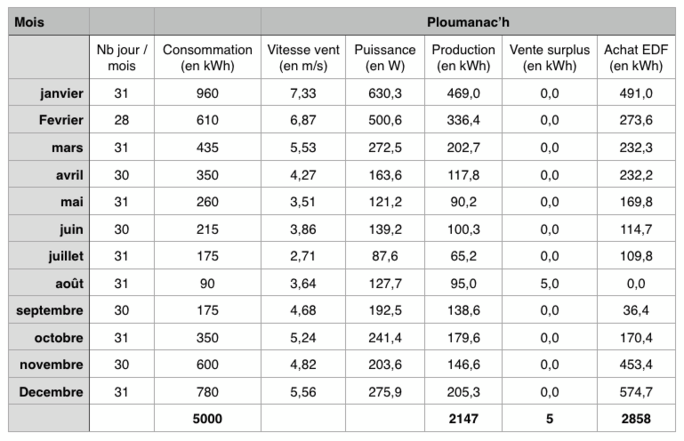Select the "Vitesse vent (en m/s)" header
Screen dimensions: 684x441
[304, 58]
